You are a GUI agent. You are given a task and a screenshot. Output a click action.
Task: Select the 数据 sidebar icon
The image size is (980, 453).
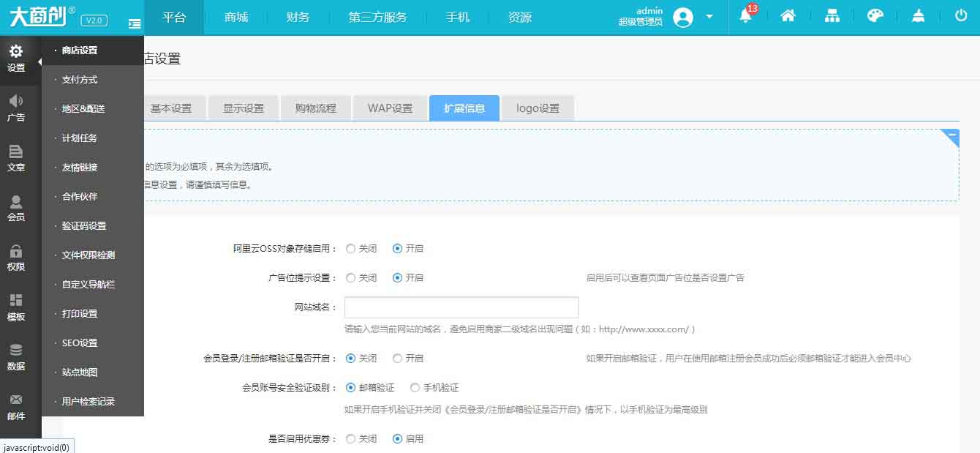pos(16,357)
